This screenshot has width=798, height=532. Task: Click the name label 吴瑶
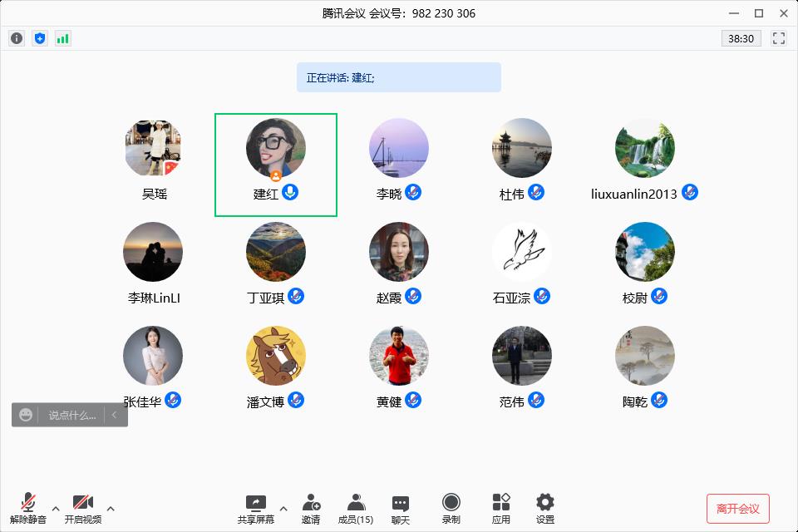(x=155, y=194)
